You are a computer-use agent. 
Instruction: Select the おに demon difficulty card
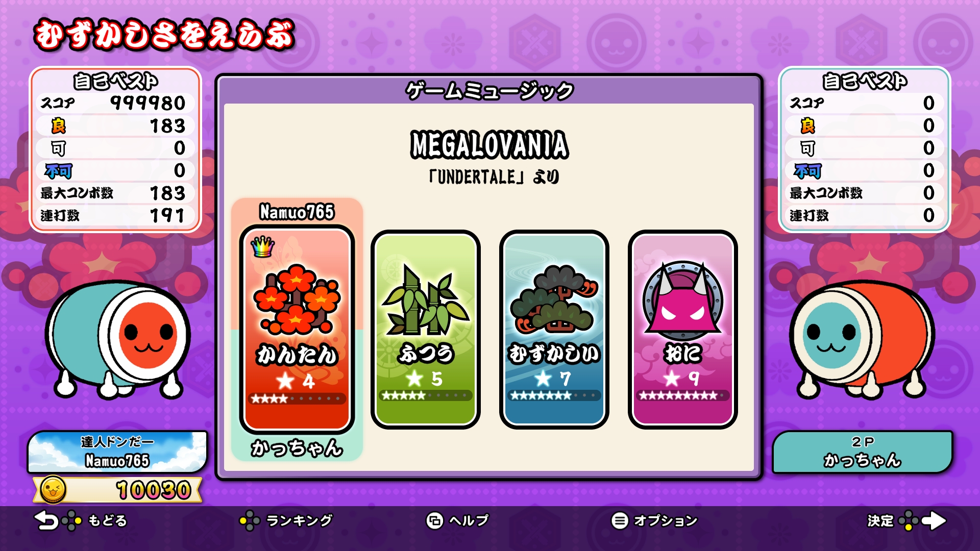pos(682,329)
